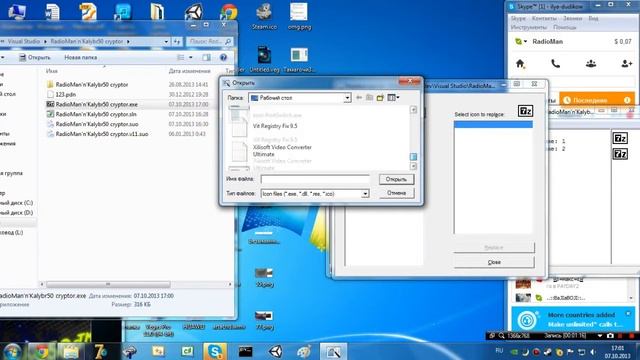Select highlighted blue row in 'Select icon to replace' list

pos(493,124)
